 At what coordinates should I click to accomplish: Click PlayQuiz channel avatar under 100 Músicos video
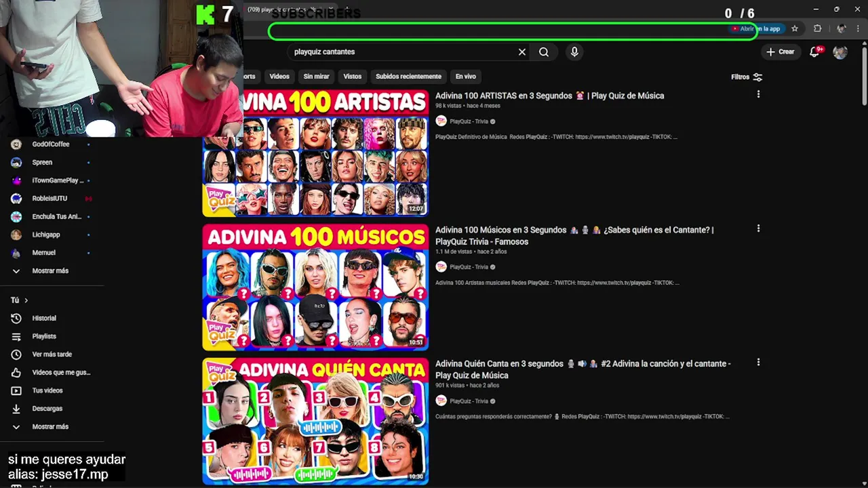pyautogui.click(x=441, y=267)
